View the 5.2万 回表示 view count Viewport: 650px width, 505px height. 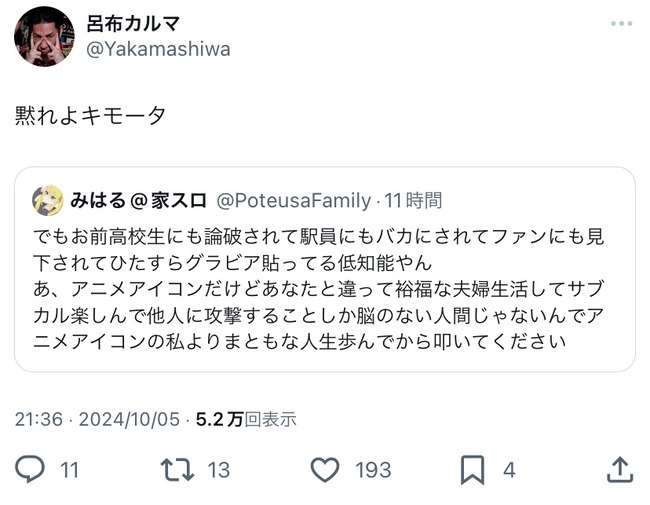(246, 419)
